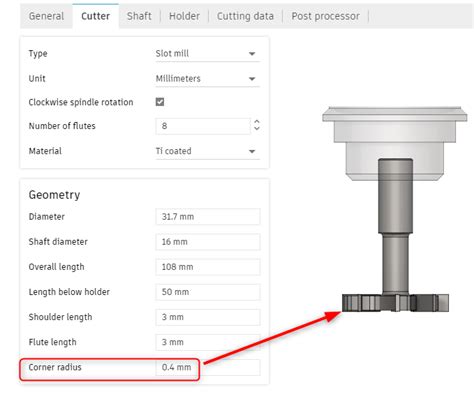Click the Diameter label
Viewport: 474px width, 394px height.
pyautogui.click(x=47, y=217)
